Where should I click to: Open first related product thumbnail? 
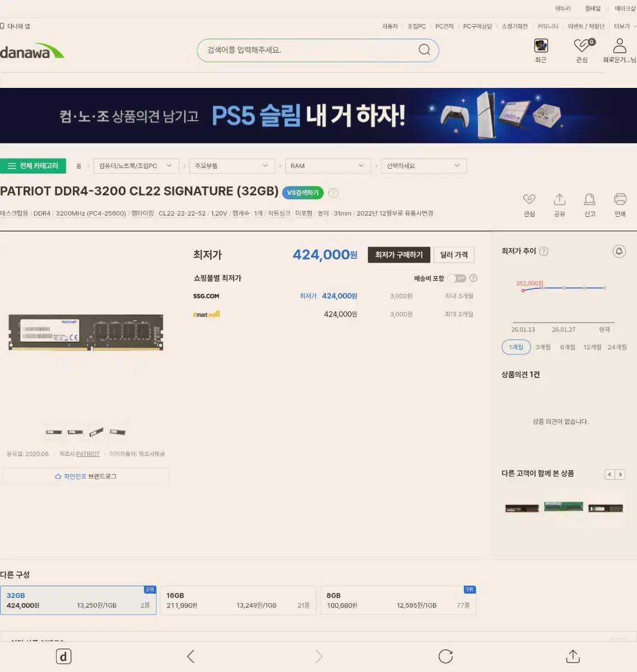(x=522, y=508)
